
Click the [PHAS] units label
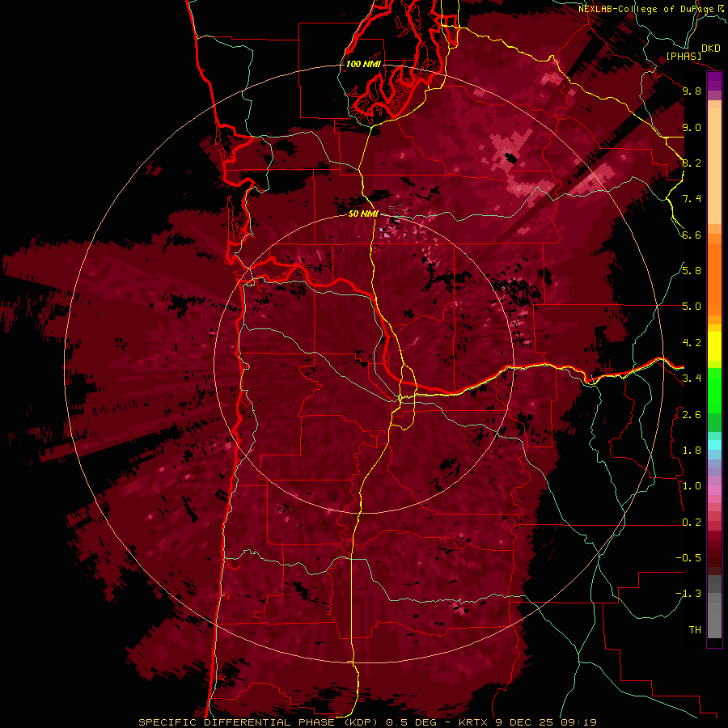point(684,56)
